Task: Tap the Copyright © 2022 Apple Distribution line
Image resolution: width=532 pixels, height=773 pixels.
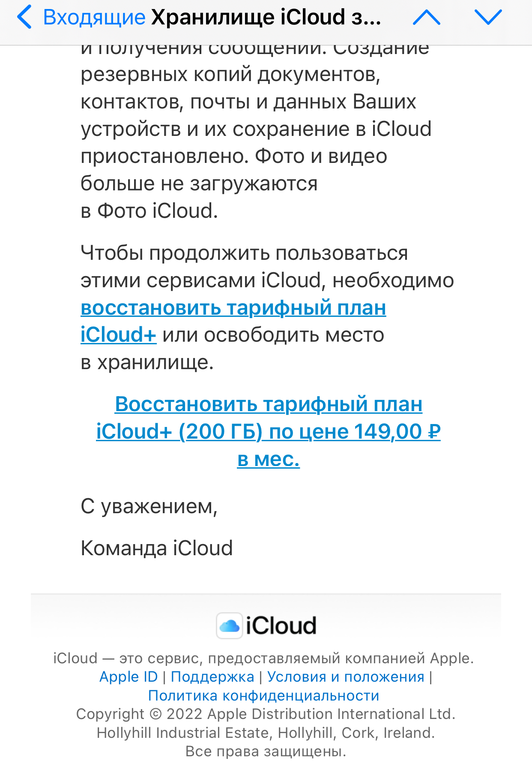Action: coord(266,714)
